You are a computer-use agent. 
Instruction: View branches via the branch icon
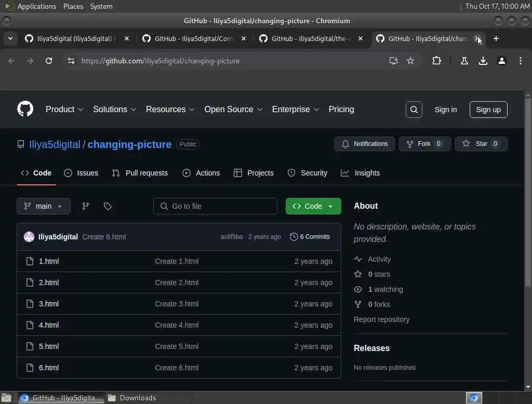86,206
